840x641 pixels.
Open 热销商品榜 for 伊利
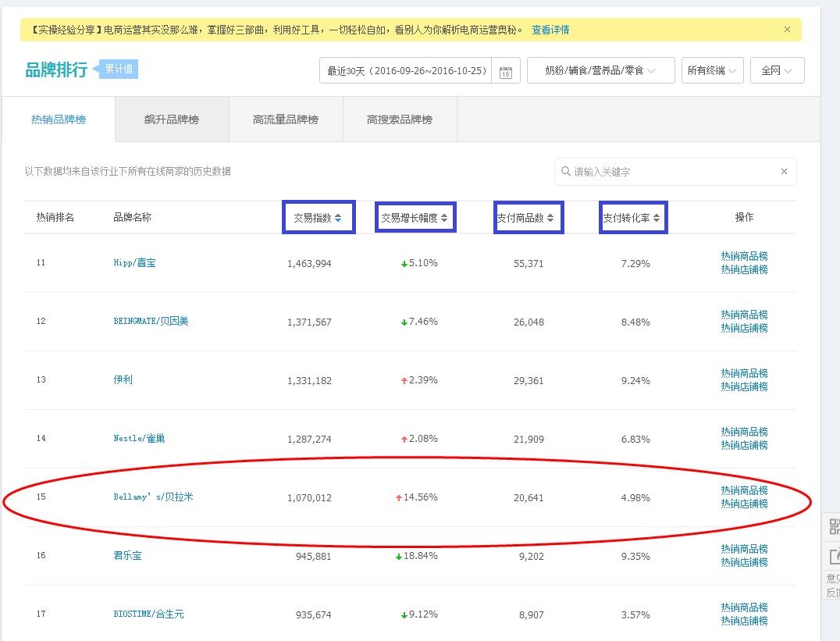(x=744, y=373)
